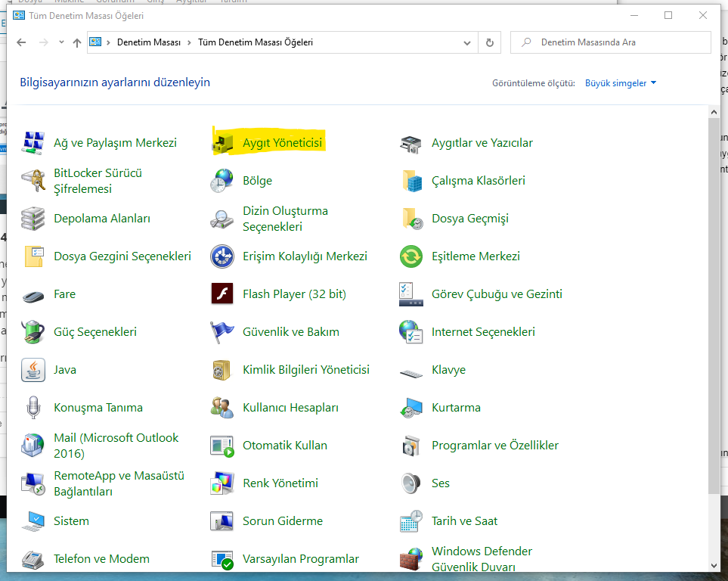
Task: Click the Eşitleme Merkezi green sync icon
Action: (410, 256)
